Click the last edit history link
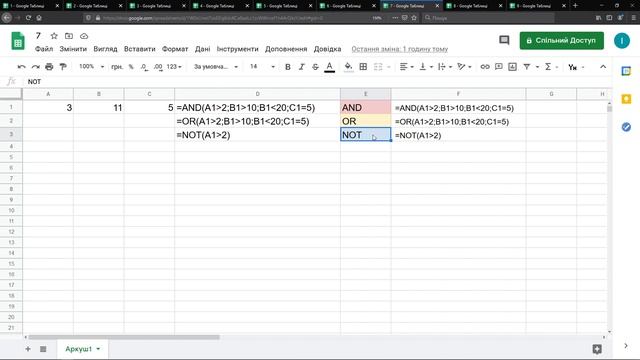This screenshot has width=640, height=360. click(400, 49)
